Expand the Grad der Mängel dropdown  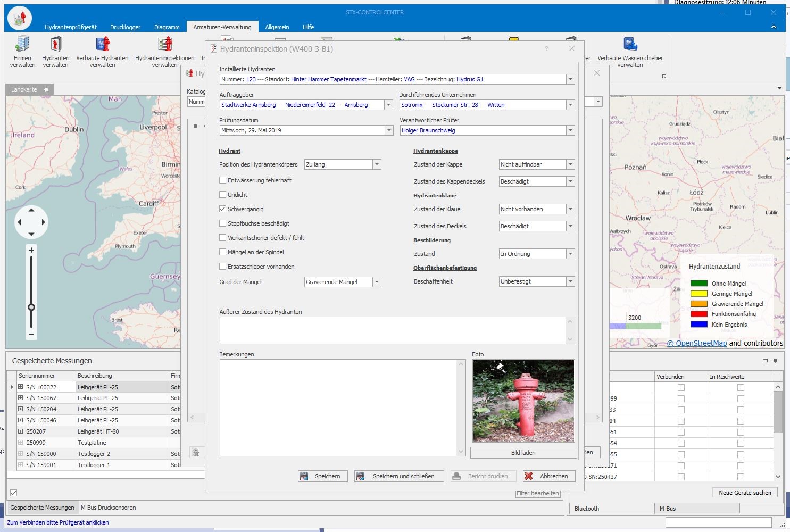(x=377, y=282)
